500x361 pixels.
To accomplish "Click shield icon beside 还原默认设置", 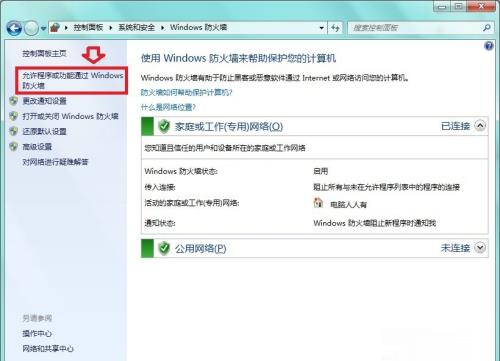I will click(14, 131).
